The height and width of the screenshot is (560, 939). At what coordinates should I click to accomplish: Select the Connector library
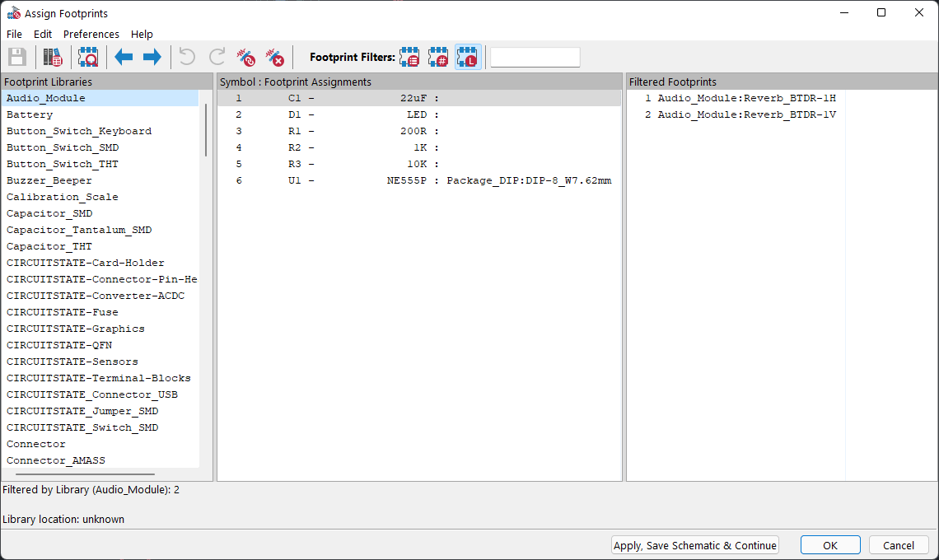click(100, 444)
